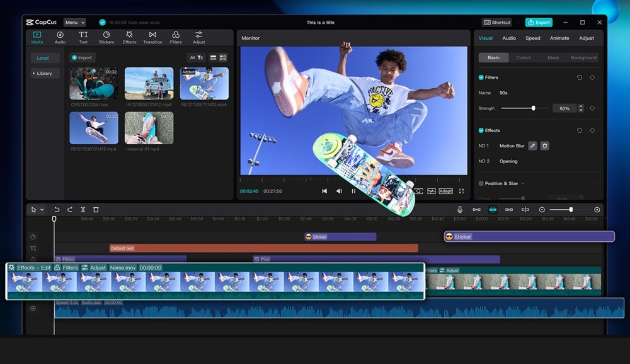Viewport: 630px width, 364px height.
Task: Select the Cutout sub-tab
Action: click(x=524, y=57)
